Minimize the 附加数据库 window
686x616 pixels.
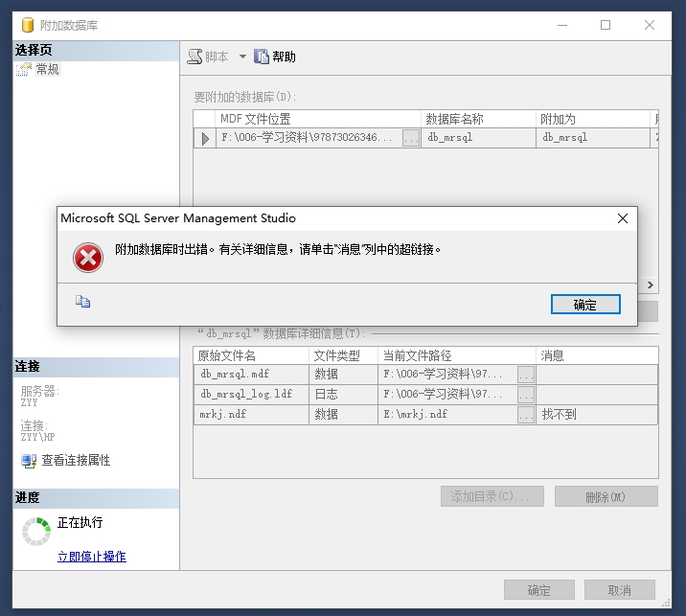pos(562,25)
